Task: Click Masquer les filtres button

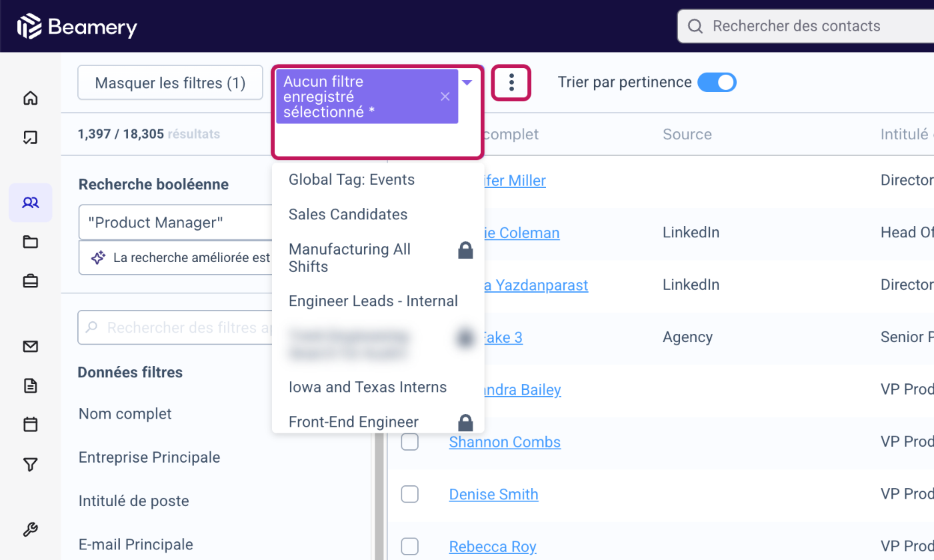Action: click(x=170, y=83)
